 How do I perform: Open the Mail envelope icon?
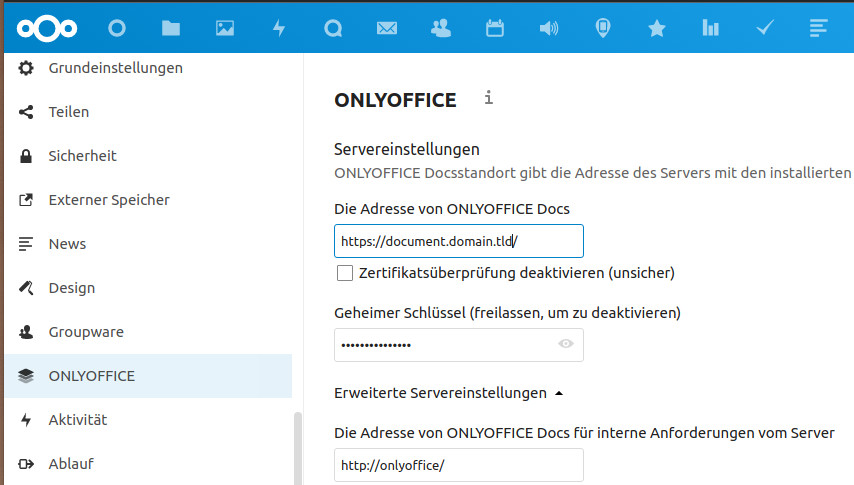(x=387, y=28)
